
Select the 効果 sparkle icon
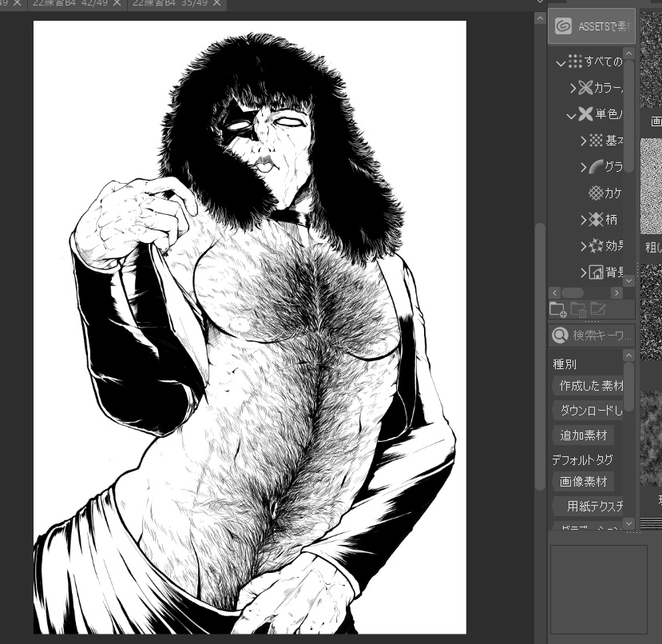point(596,245)
